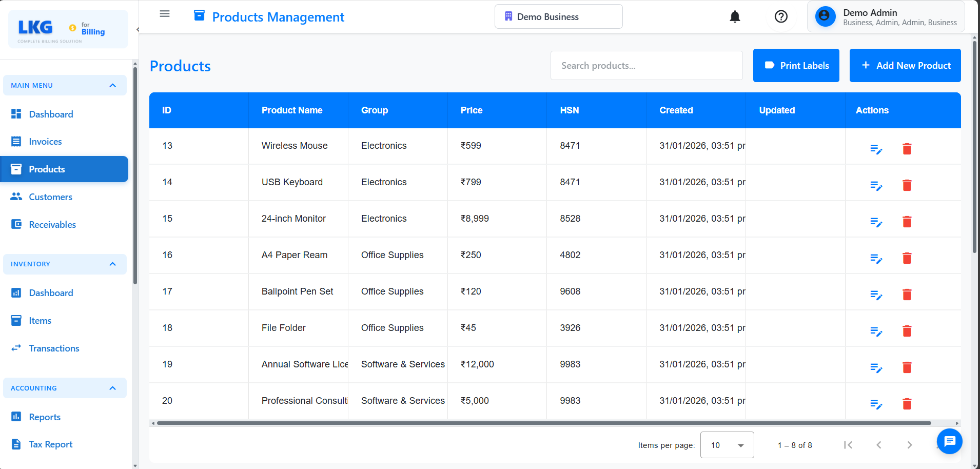Image resolution: width=980 pixels, height=469 pixels.
Task: Go to Customers in sidebar
Action: click(x=50, y=197)
